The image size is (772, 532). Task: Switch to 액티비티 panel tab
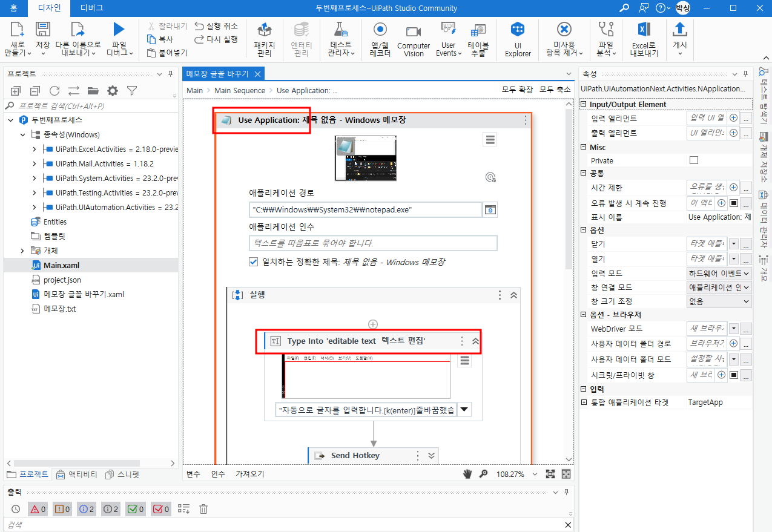tap(76, 475)
